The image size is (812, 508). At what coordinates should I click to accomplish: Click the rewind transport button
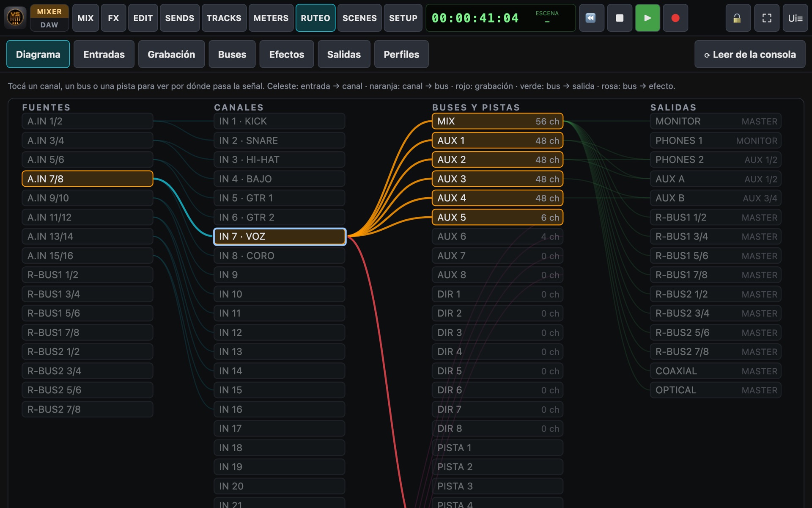pyautogui.click(x=591, y=18)
